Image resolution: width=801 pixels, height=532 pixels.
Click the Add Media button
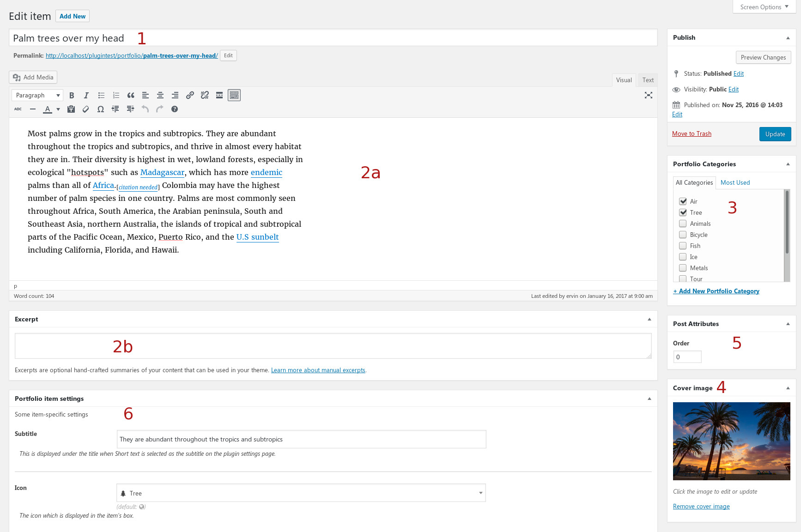coord(33,77)
